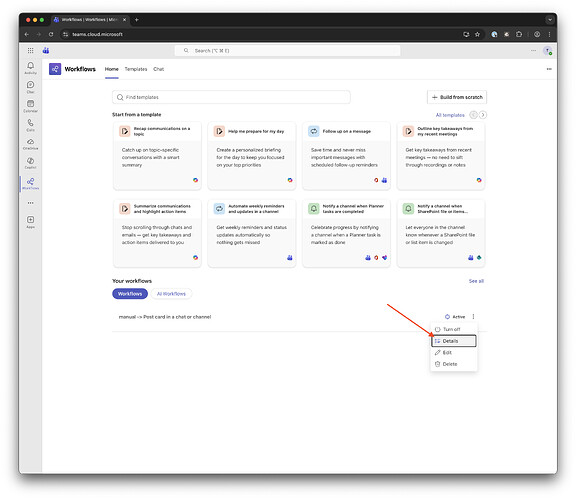Select the Workflows filter pill
The width and height of the screenshot is (576, 499).
click(x=130, y=294)
